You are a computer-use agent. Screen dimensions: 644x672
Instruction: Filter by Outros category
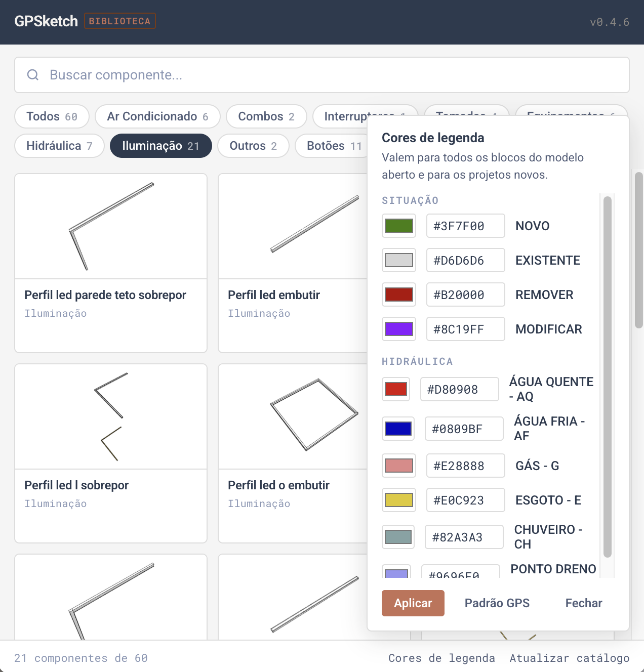tap(253, 146)
